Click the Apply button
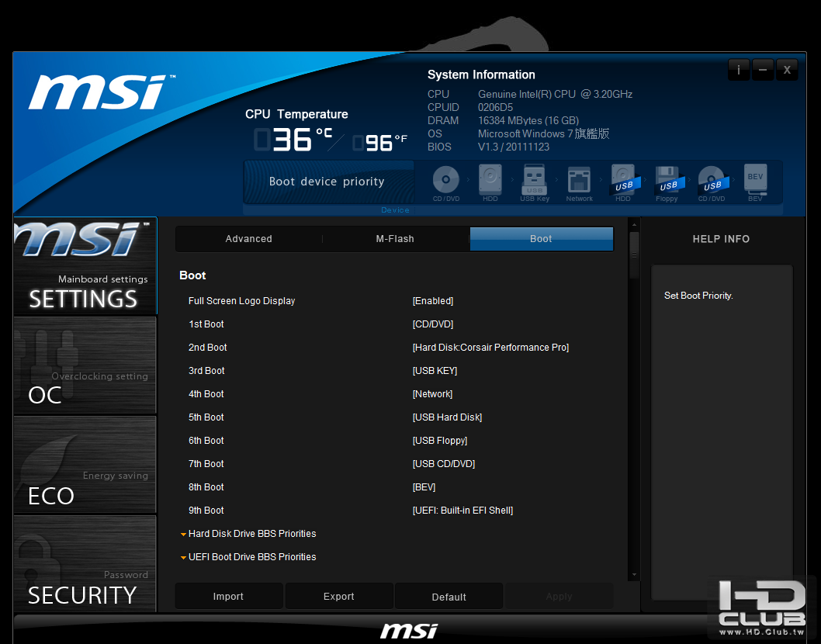This screenshot has width=821, height=644. (559, 597)
